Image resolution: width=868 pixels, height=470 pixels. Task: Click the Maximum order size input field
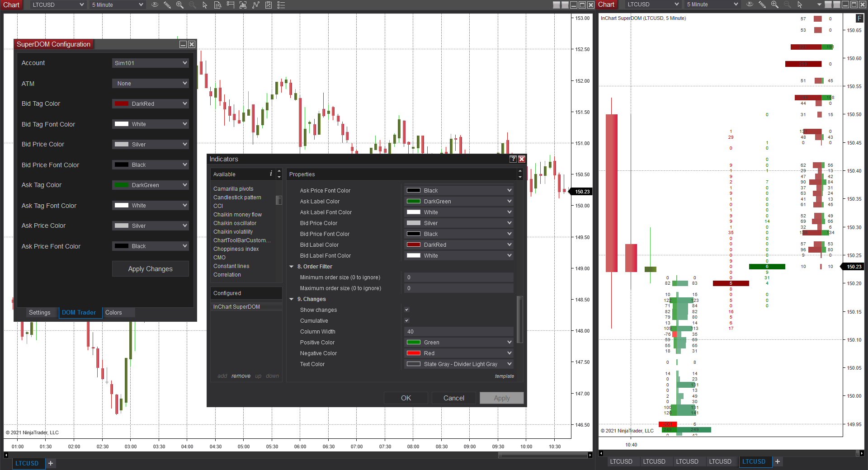459,288
